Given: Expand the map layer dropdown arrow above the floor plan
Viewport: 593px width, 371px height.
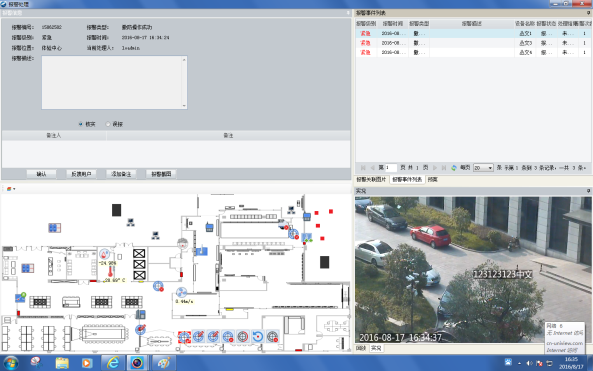Looking at the screenshot, I should pyautogui.click(x=14, y=189).
